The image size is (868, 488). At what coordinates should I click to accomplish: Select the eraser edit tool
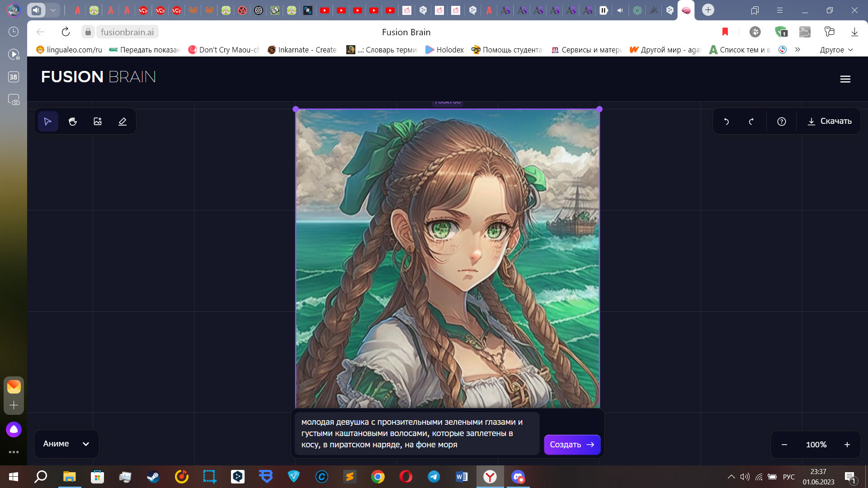click(123, 122)
